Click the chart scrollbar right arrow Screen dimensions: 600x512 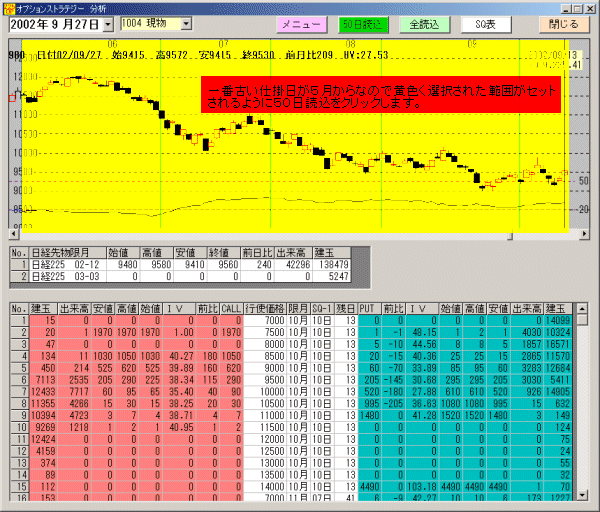[584, 233]
